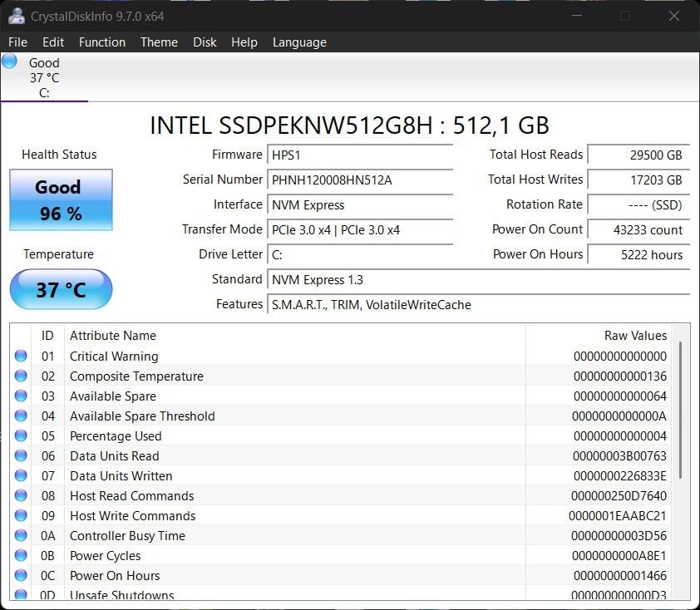The width and height of the screenshot is (700, 610).
Task: Click the Serial Number field PHNH120008HN512A
Action: click(x=360, y=180)
